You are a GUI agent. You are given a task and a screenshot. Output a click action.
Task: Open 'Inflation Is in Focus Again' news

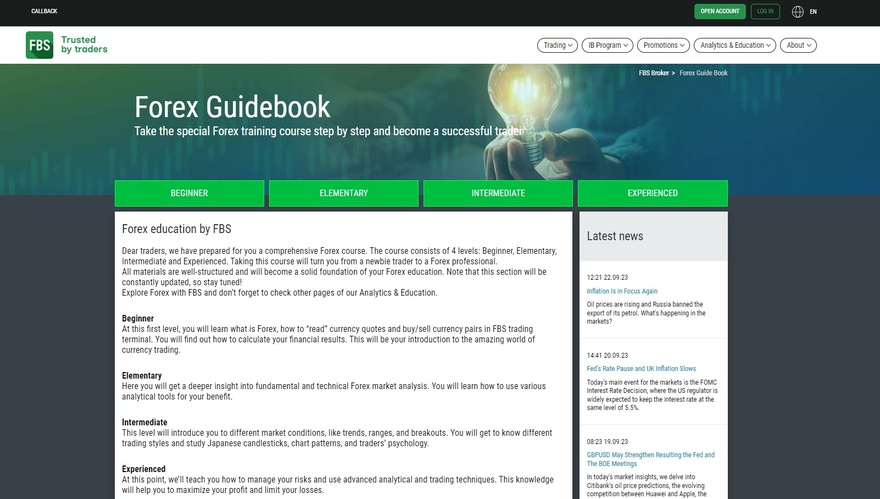point(622,291)
